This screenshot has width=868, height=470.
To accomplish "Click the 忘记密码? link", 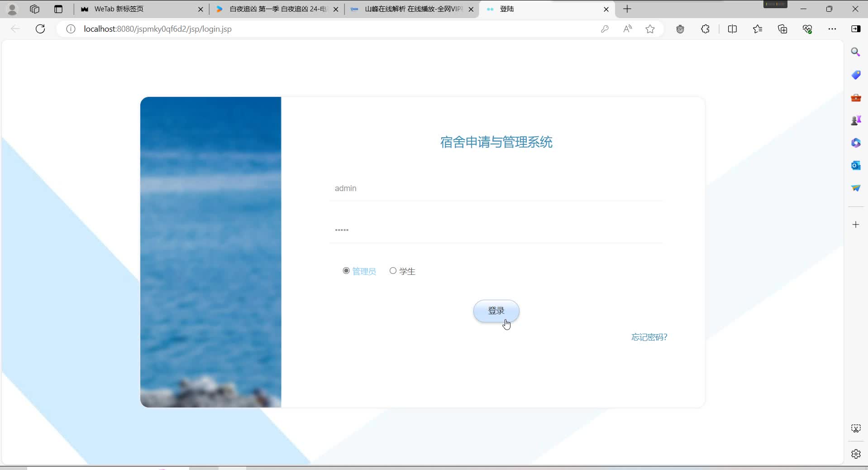I will pyautogui.click(x=649, y=337).
